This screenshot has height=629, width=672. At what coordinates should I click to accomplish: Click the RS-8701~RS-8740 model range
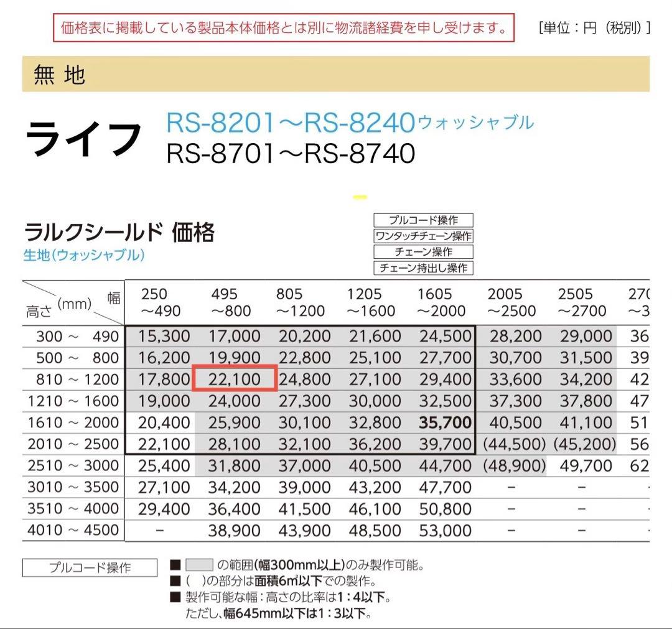pos(291,154)
